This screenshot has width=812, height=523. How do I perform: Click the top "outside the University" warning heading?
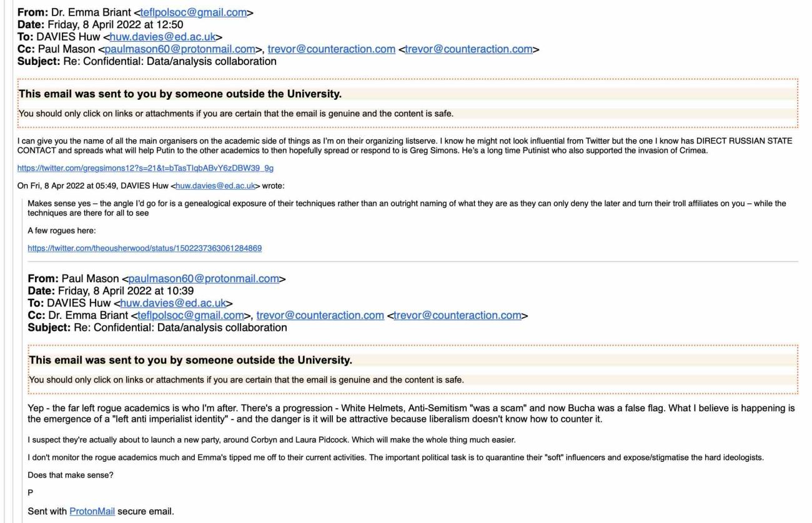coord(181,95)
